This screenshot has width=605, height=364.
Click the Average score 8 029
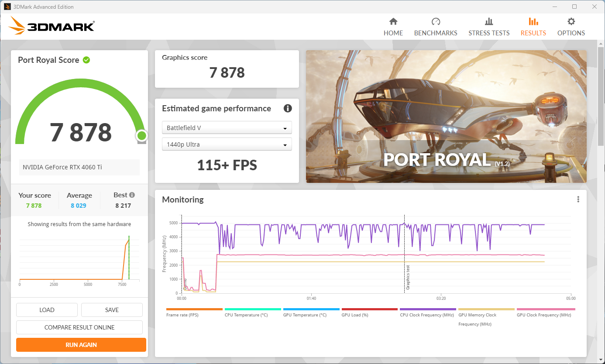79,206
